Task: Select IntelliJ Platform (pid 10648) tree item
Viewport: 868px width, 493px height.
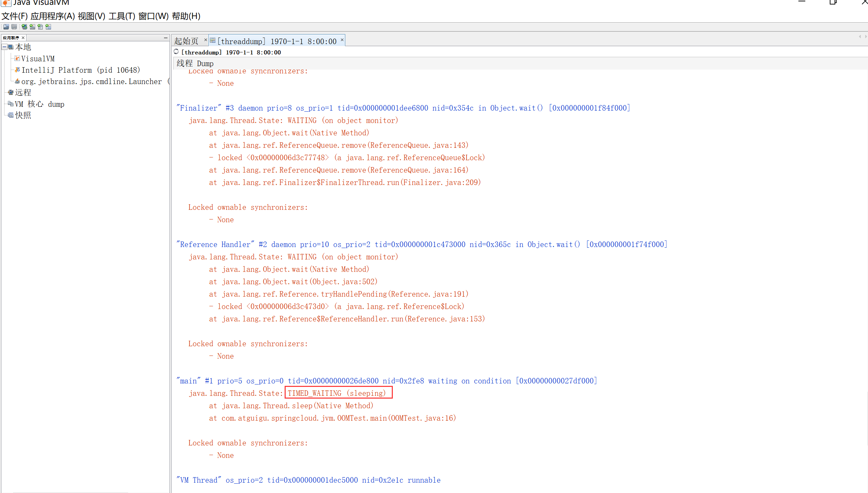Action: pyautogui.click(x=81, y=70)
